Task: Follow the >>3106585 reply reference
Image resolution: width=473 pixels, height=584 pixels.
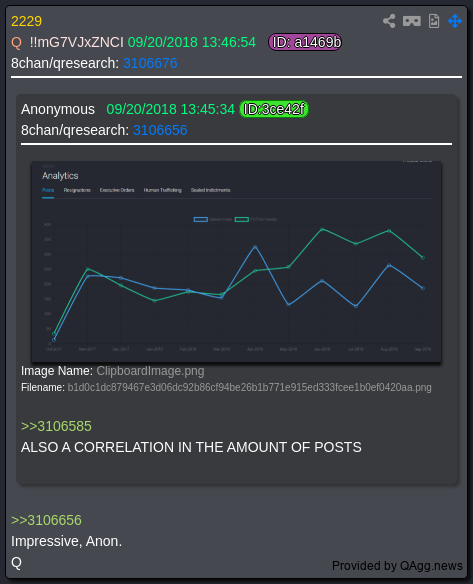Action: pyautogui.click(x=56, y=426)
